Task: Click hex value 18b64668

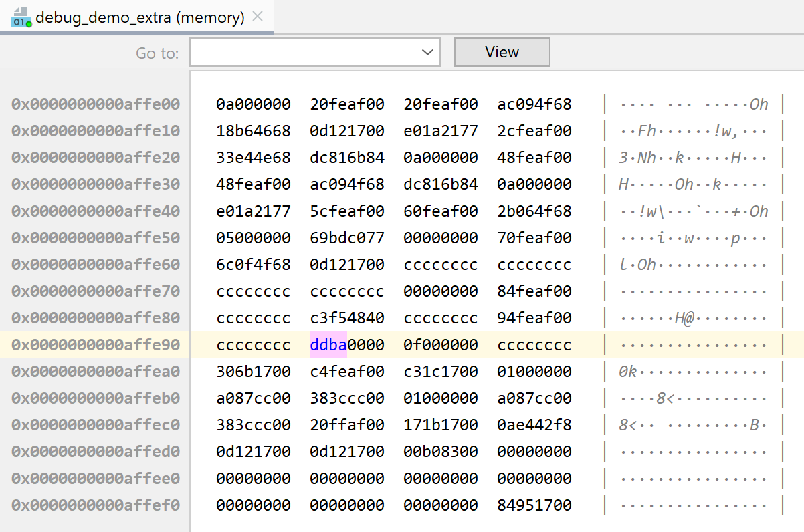Action: 254,131
